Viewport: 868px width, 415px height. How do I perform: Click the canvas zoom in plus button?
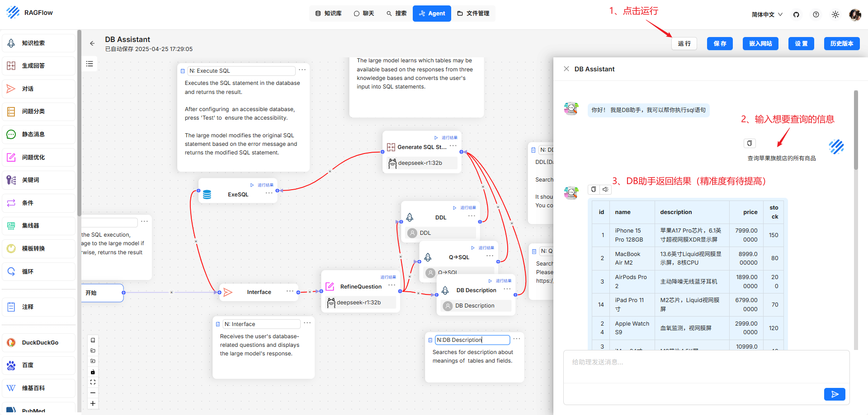click(93, 404)
